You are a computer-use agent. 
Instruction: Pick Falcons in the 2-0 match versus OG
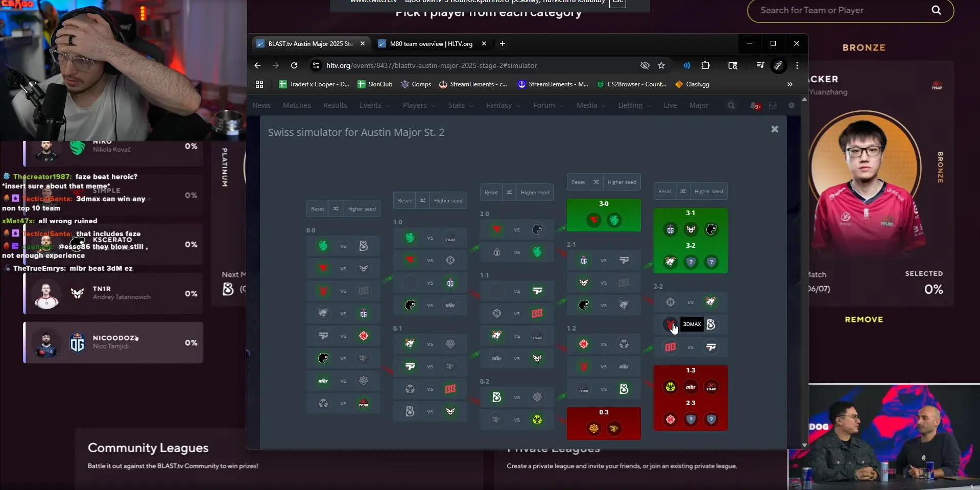[537, 252]
